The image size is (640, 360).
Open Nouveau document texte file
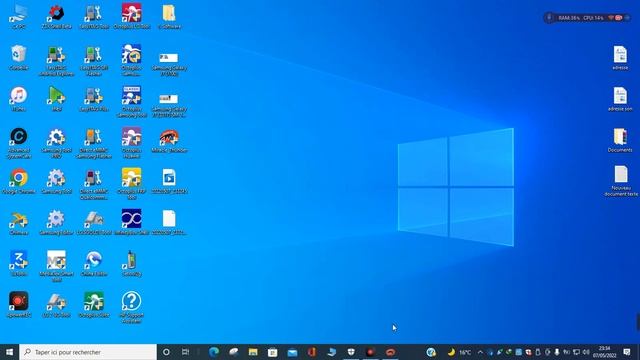click(621, 181)
